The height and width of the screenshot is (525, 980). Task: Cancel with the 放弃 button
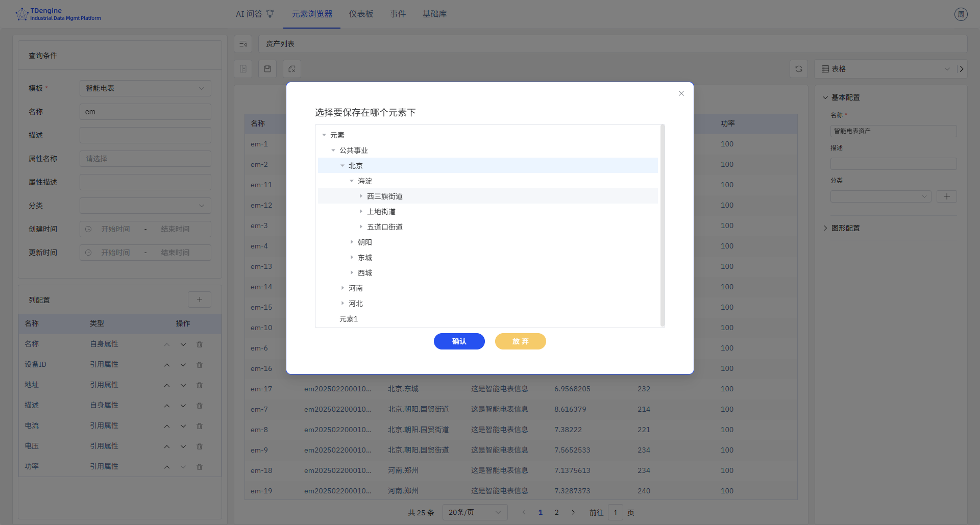coord(520,341)
